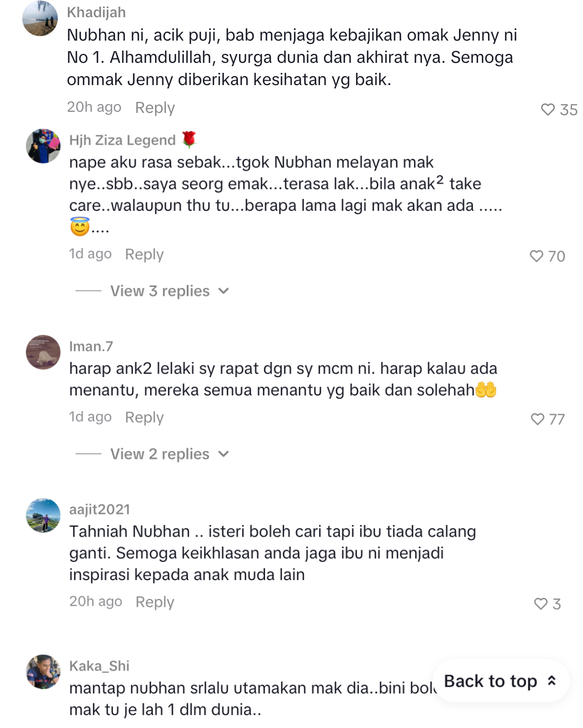
Task: Reply to Hjh Ziza Legend's comment
Action: (x=144, y=254)
